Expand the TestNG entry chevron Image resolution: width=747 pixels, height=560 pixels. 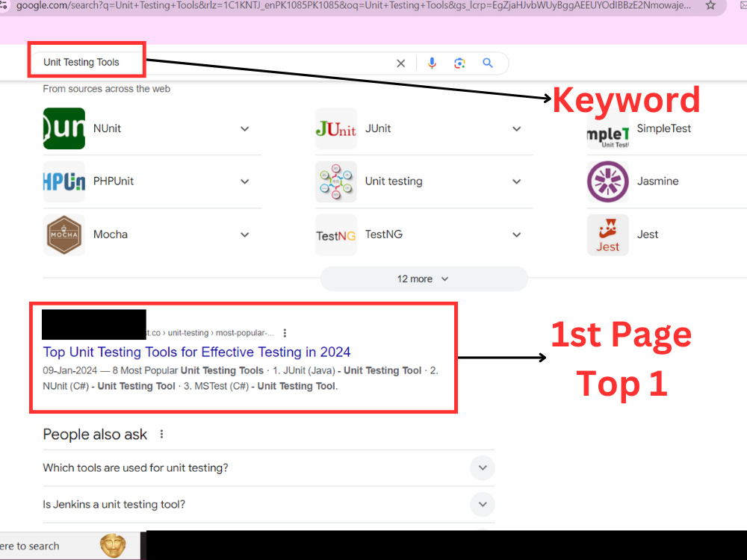pos(516,234)
